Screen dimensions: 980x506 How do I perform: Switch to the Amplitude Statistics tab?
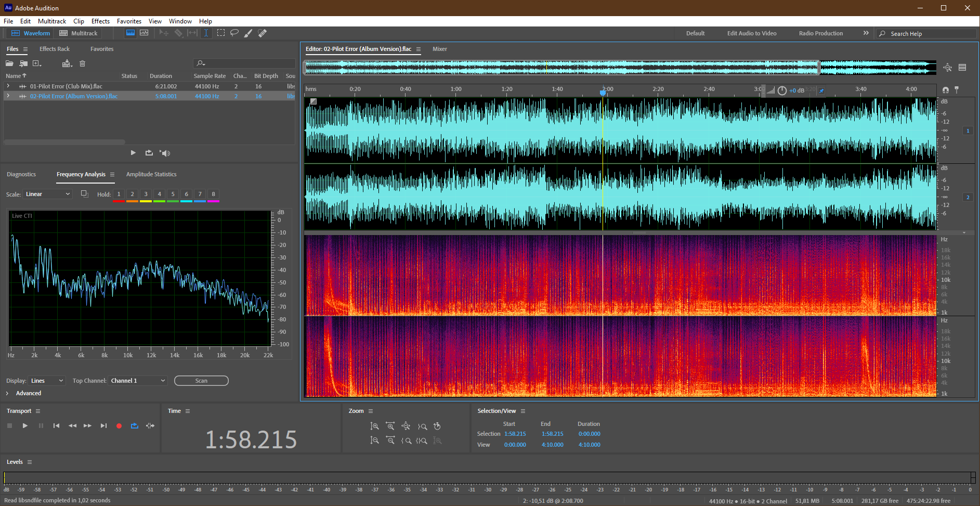tap(151, 174)
